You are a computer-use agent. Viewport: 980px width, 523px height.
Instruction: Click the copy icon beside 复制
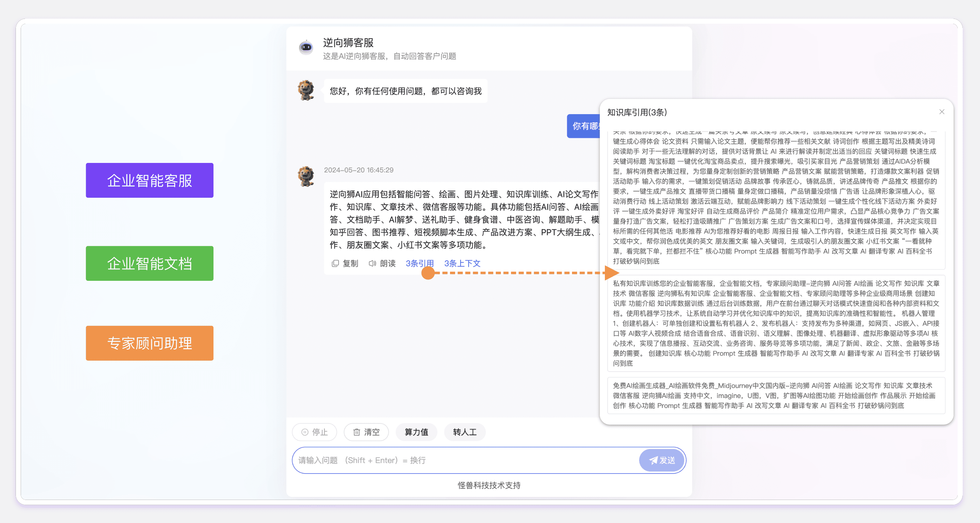tap(335, 263)
